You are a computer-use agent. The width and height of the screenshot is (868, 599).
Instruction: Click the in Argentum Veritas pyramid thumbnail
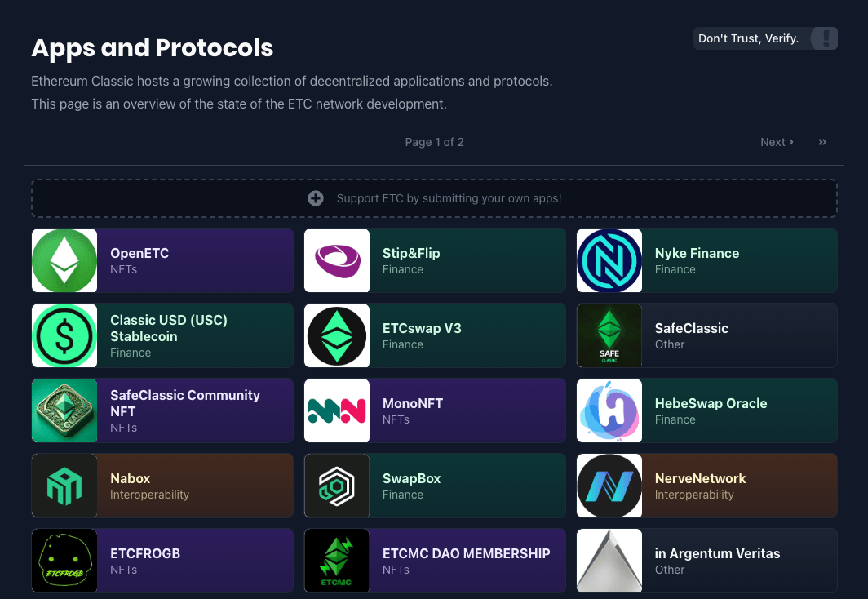coord(609,561)
